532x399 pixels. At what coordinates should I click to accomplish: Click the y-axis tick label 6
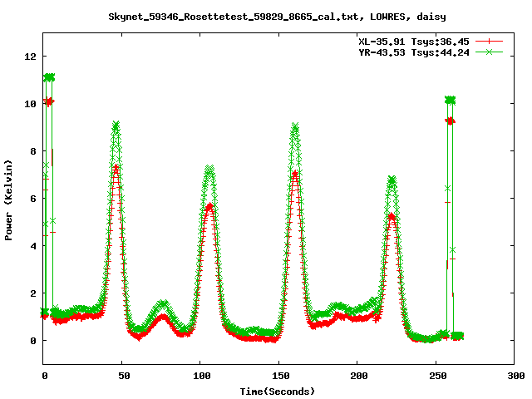33,199
